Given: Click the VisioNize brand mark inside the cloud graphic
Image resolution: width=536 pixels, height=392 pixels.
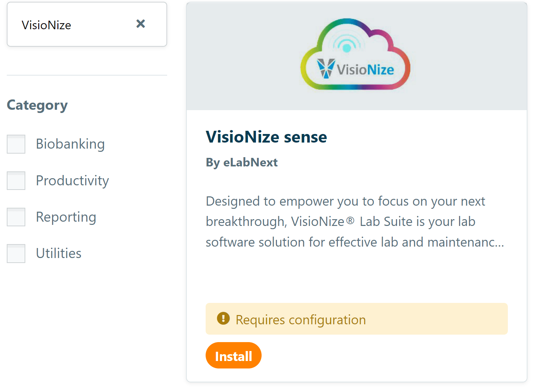Looking at the screenshot, I should (325, 68).
